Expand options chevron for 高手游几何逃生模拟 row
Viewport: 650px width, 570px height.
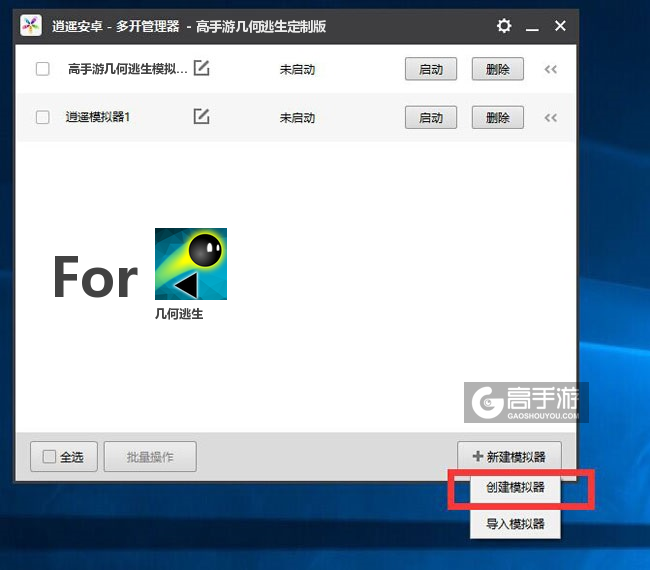pyautogui.click(x=551, y=69)
